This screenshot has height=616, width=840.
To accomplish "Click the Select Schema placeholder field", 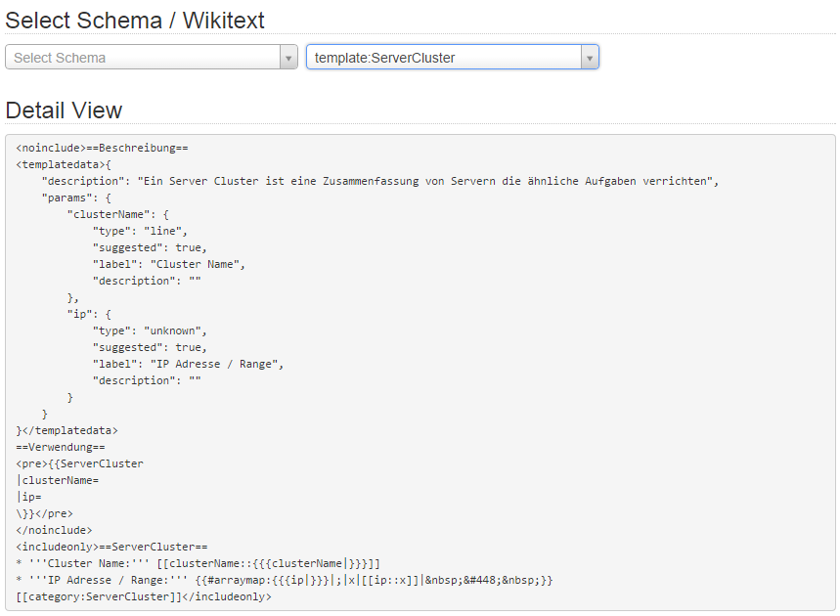I will 143,58.
